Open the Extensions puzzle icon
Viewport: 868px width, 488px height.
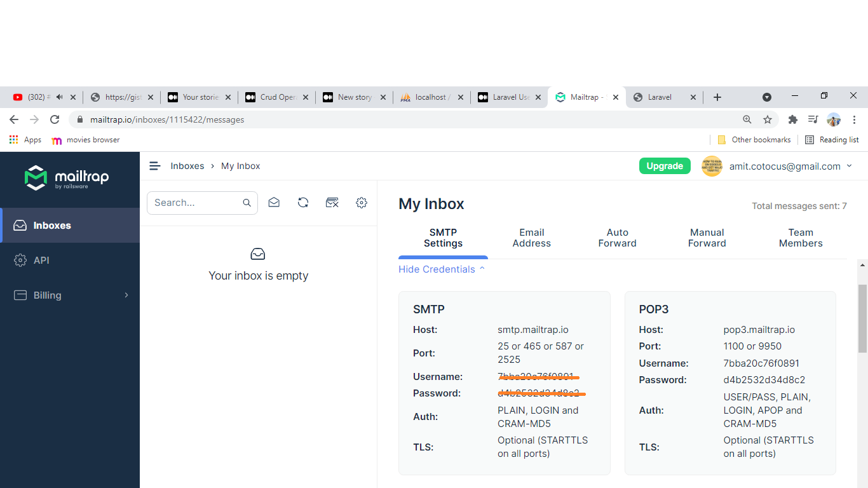click(792, 119)
